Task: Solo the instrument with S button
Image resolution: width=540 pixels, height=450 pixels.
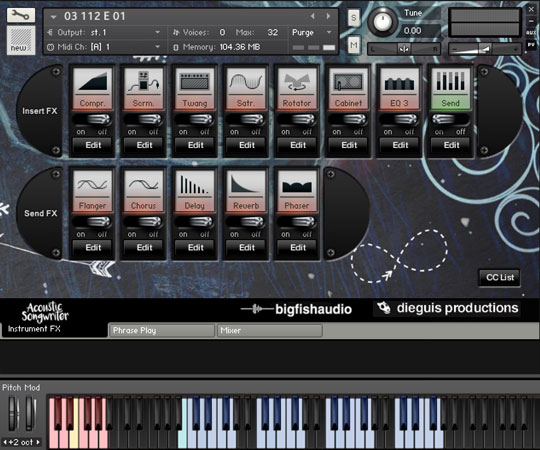Action: coord(354,18)
